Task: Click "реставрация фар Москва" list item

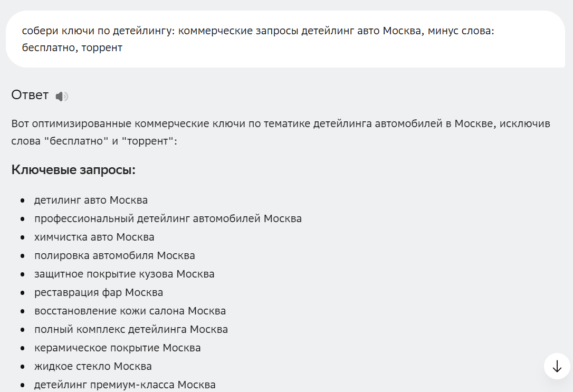Action: click(99, 293)
